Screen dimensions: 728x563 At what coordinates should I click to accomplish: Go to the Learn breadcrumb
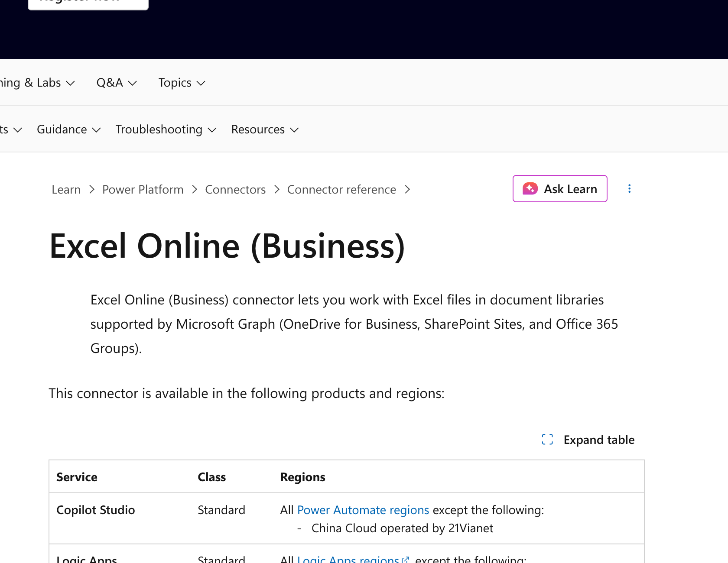pos(66,190)
